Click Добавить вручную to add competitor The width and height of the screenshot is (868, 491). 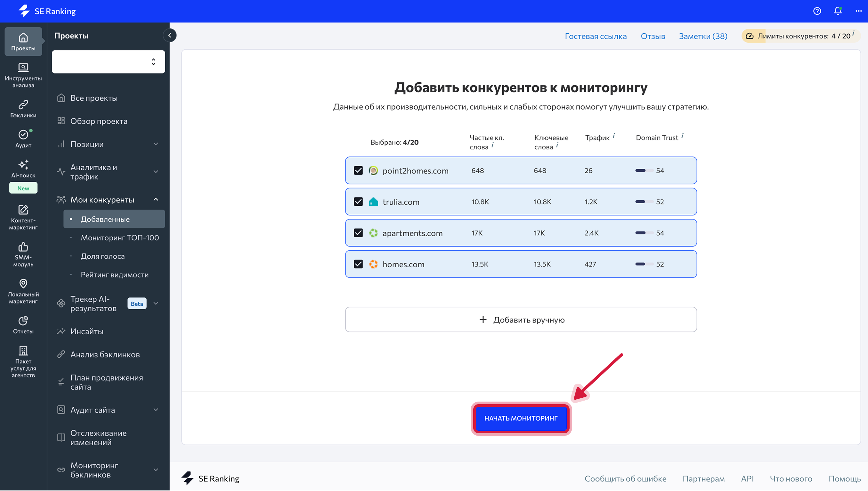pos(521,319)
